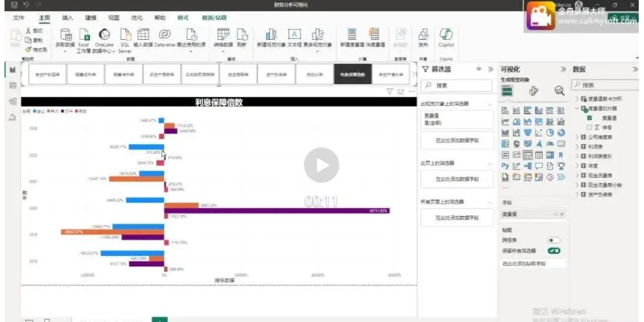Open the 文件 menu

[x=18, y=18]
